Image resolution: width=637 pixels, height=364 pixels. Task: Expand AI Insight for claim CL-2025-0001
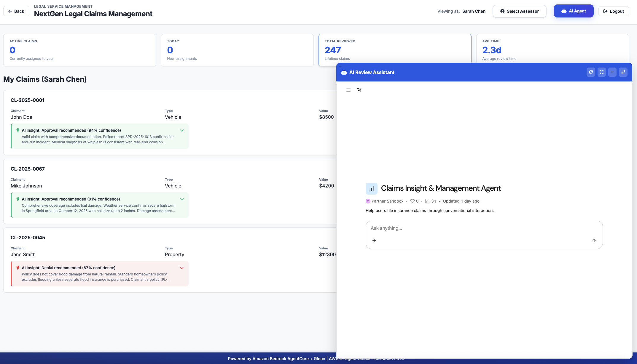[x=182, y=130]
